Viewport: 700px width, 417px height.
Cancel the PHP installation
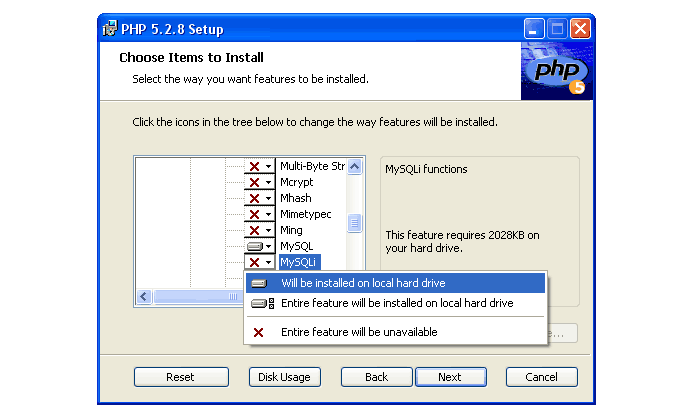coord(541,377)
